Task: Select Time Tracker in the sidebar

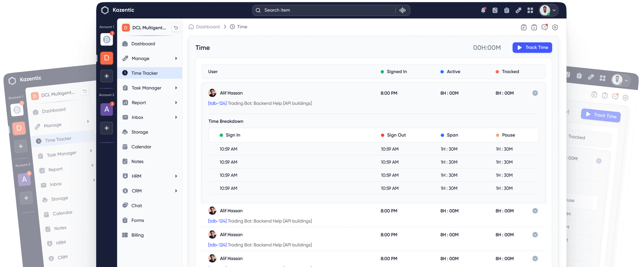Action: coord(150,73)
